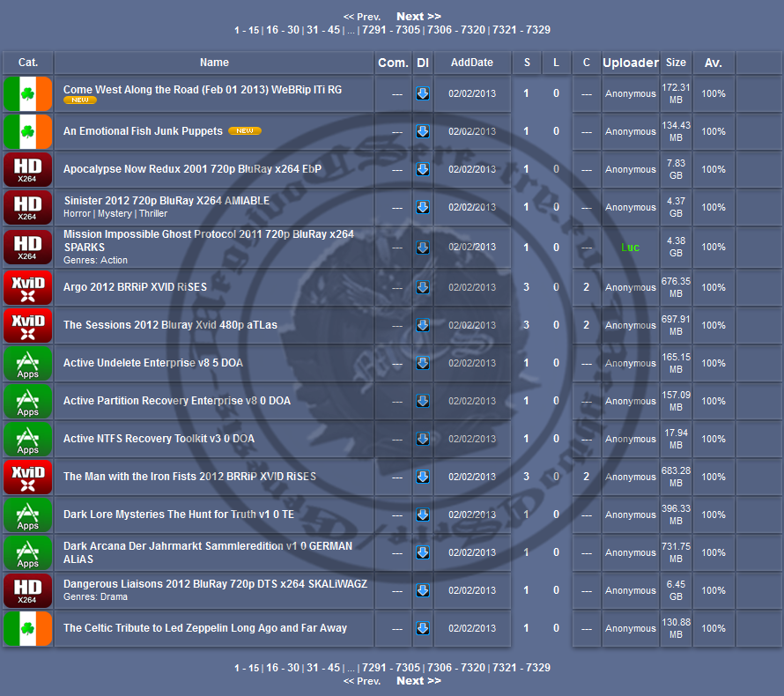Open HD X264 category beside Sinister 2012
This screenshot has width=784, height=696.
pyautogui.click(x=27, y=207)
